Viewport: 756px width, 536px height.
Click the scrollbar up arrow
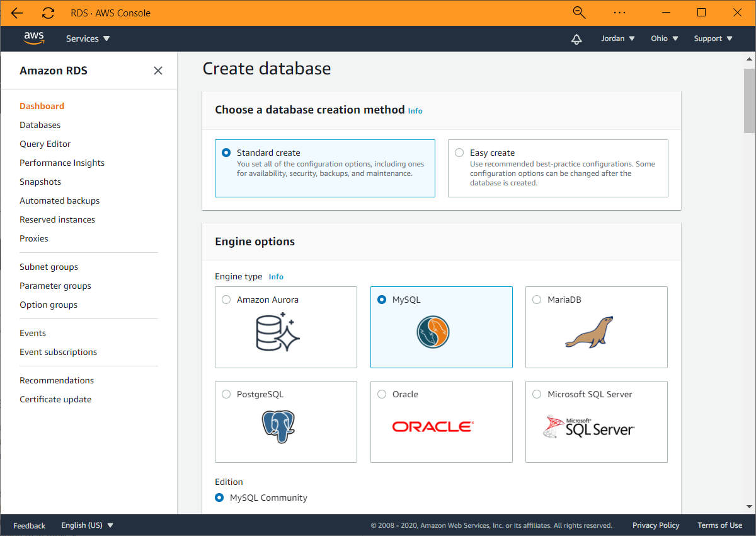coord(749,58)
